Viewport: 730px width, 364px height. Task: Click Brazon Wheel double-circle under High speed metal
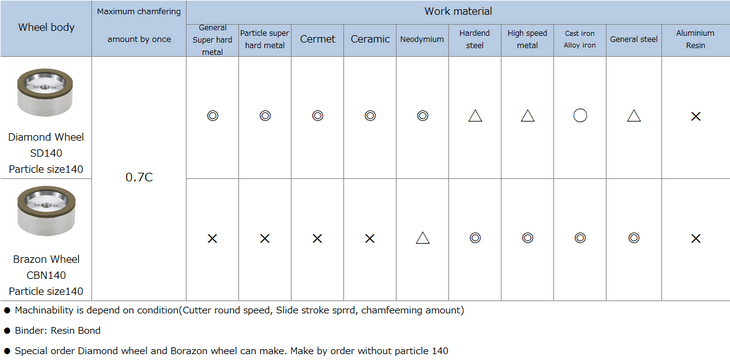point(527,238)
